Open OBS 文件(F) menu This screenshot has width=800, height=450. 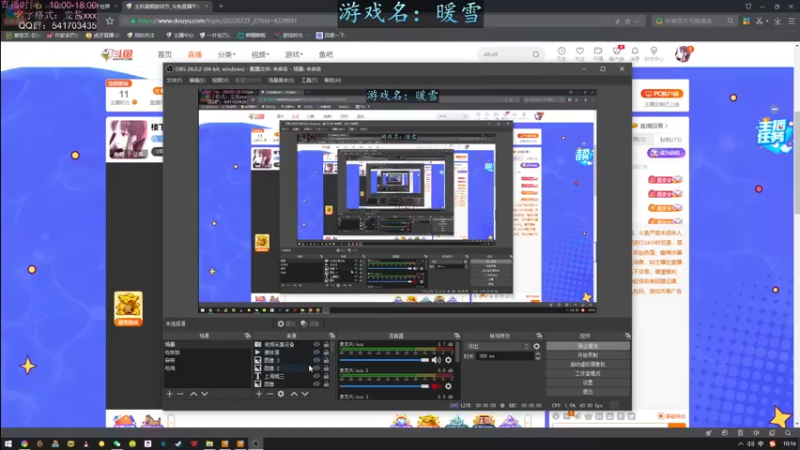click(174, 80)
